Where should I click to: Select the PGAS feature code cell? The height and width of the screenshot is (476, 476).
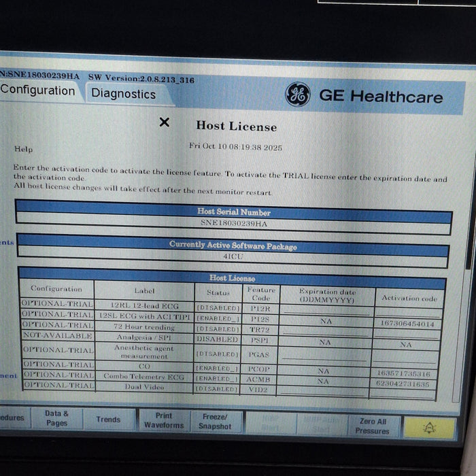259,354
